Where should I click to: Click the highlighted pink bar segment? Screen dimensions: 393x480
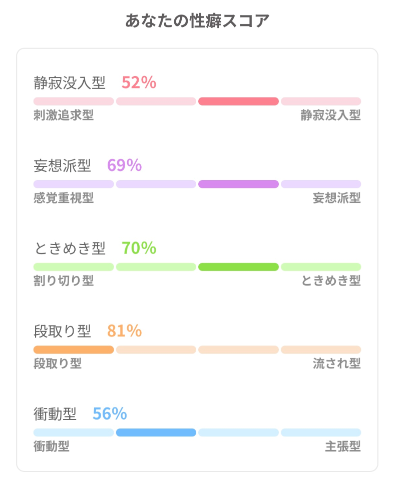pos(238,101)
